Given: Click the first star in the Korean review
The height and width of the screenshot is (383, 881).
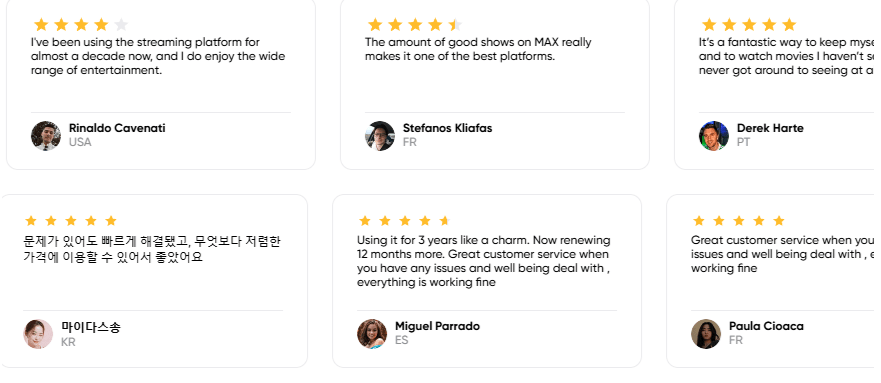Looking at the screenshot, I should click(31, 221).
